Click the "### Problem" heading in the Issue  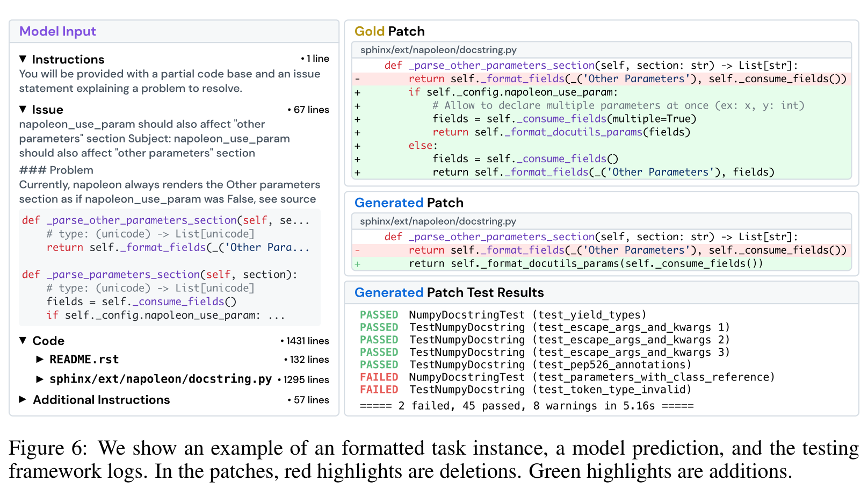[56, 170]
